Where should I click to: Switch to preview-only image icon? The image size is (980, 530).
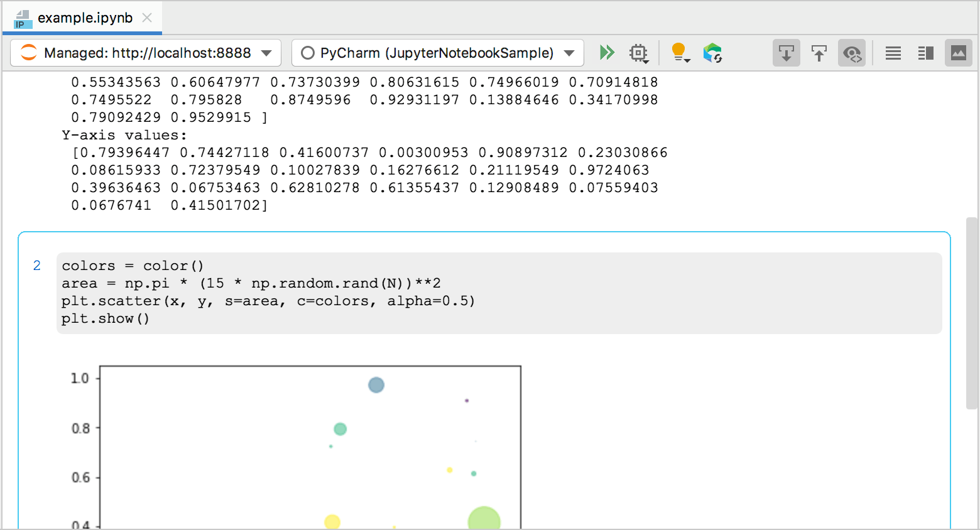pos(958,53)
